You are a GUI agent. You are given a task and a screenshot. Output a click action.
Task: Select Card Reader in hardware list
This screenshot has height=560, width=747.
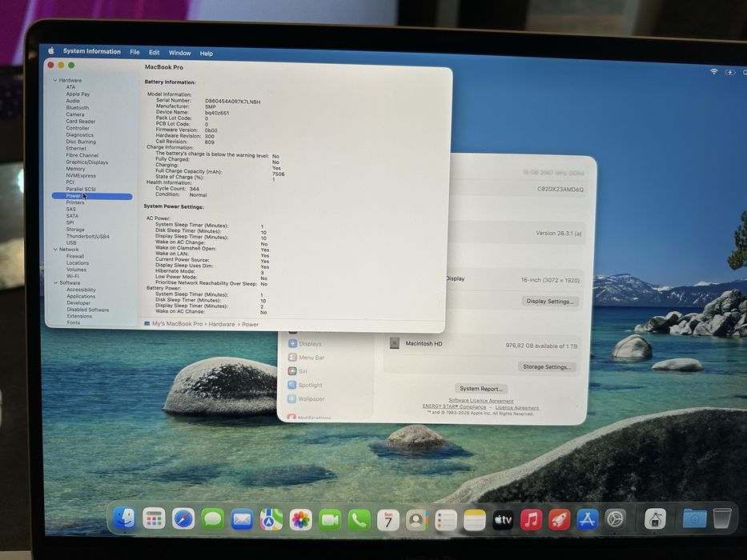(x=81, y=121)
